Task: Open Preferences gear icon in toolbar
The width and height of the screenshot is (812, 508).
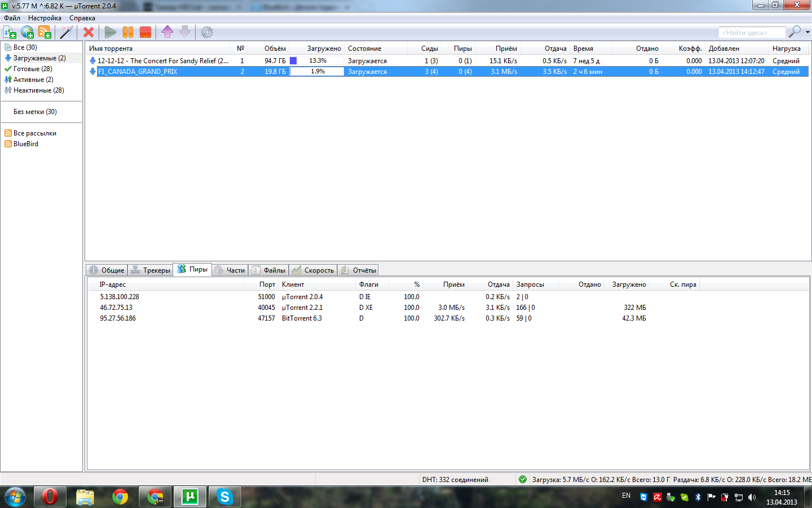Action: point(207,32)
